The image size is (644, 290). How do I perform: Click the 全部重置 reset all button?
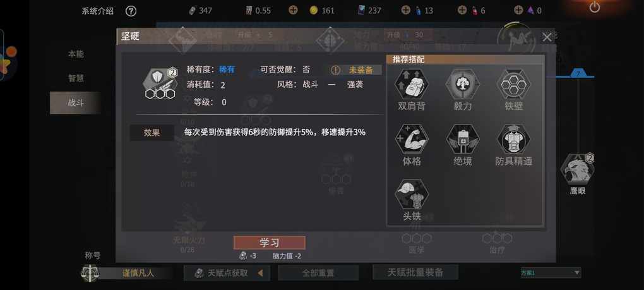coord(318,273)
